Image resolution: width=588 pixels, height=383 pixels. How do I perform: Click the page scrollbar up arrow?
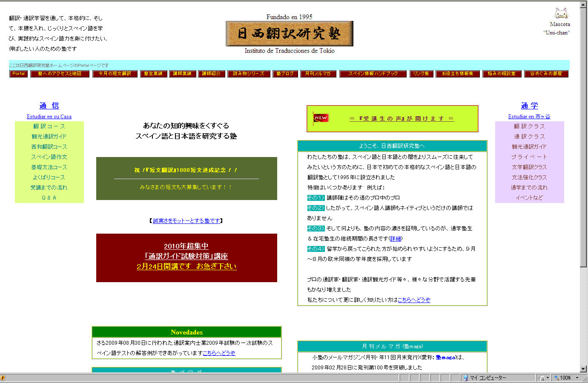583,5
